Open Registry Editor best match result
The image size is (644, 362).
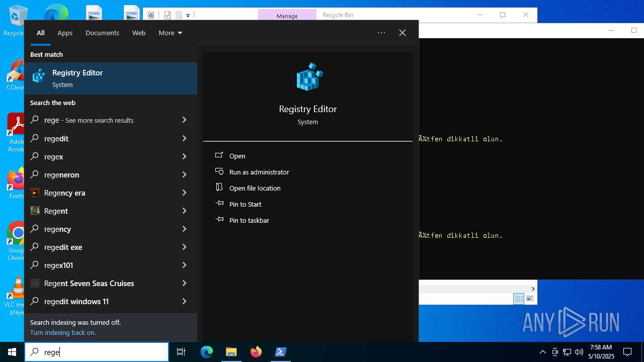111,78
